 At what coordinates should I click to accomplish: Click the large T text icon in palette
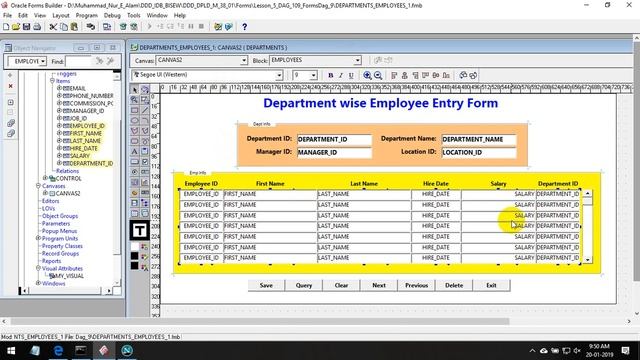coord(139,230)
